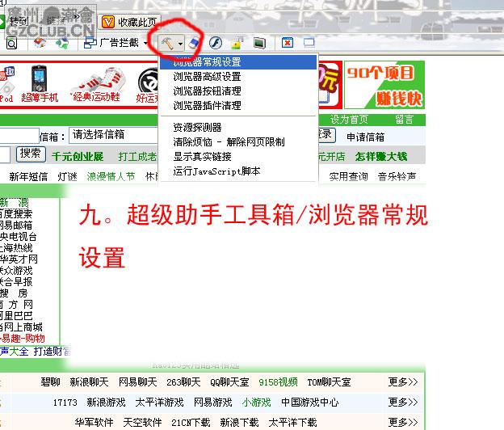The height and width of the screenshot is (430, 504).
Task: Click the red X window icon
Action: [x=287, y=42]
